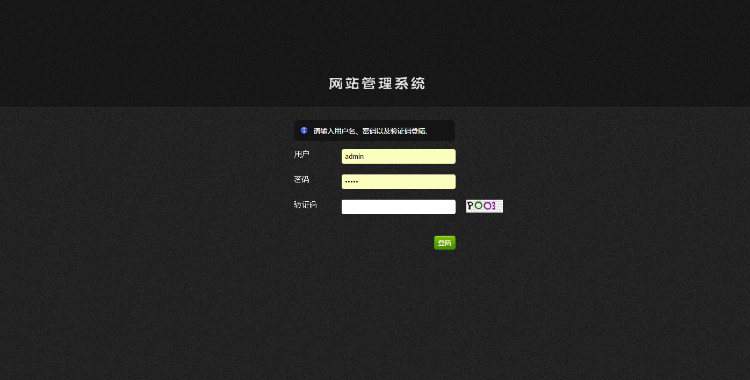Click the 网站管理系统 title text
The width and height of the screenshot is (750, 380).
pyautogui.click(x=377, y=84)
